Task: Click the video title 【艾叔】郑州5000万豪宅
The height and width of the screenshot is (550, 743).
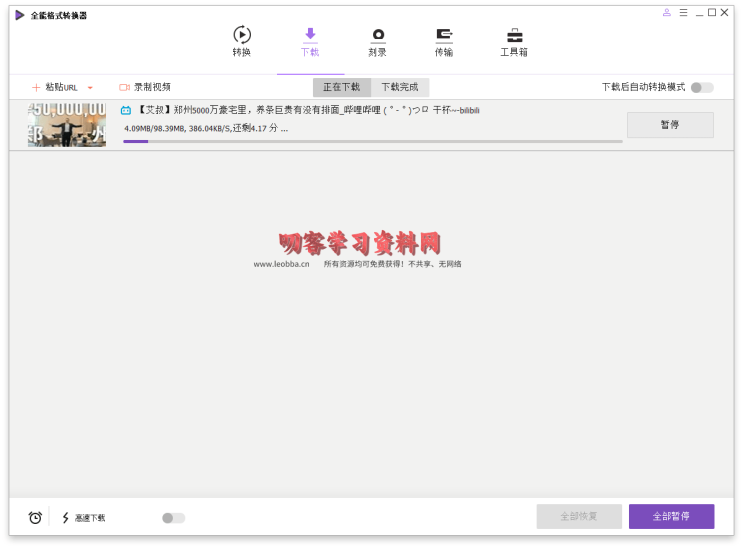Action: tap(308, 110)
